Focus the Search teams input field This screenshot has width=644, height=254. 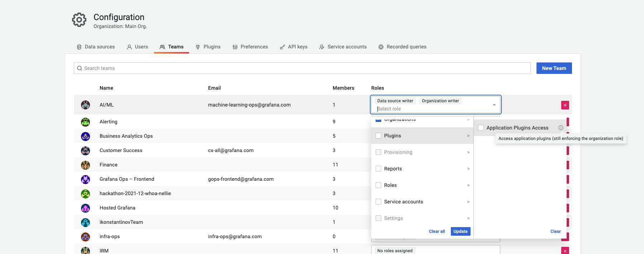[x=302, y=68]
